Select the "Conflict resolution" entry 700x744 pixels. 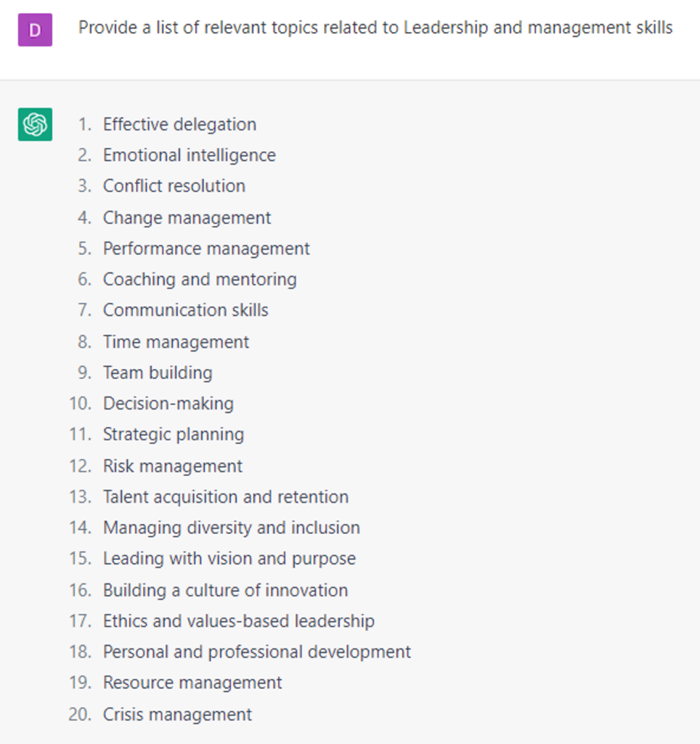(x=174, y=186)
